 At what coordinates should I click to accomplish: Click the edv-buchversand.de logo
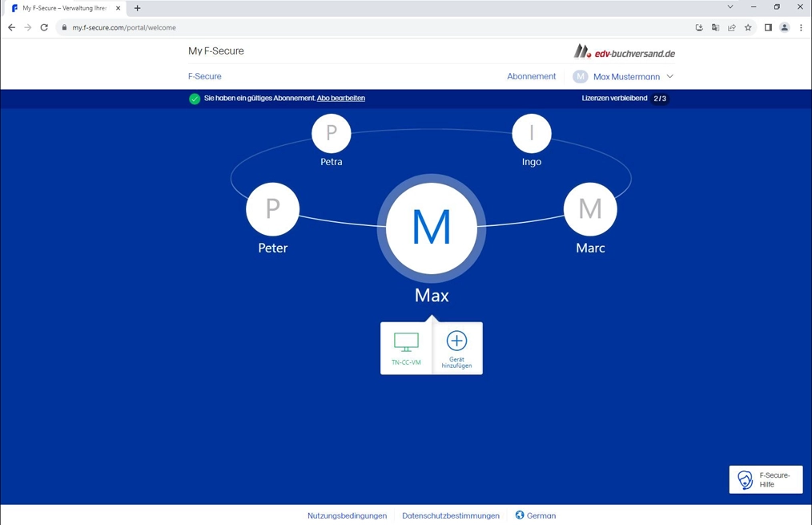(624, 52)
